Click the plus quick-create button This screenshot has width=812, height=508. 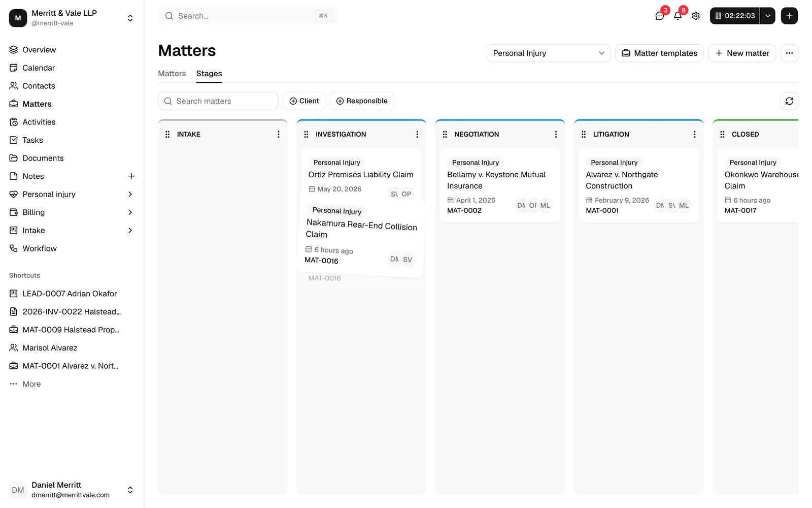click(x=789, y=16)
